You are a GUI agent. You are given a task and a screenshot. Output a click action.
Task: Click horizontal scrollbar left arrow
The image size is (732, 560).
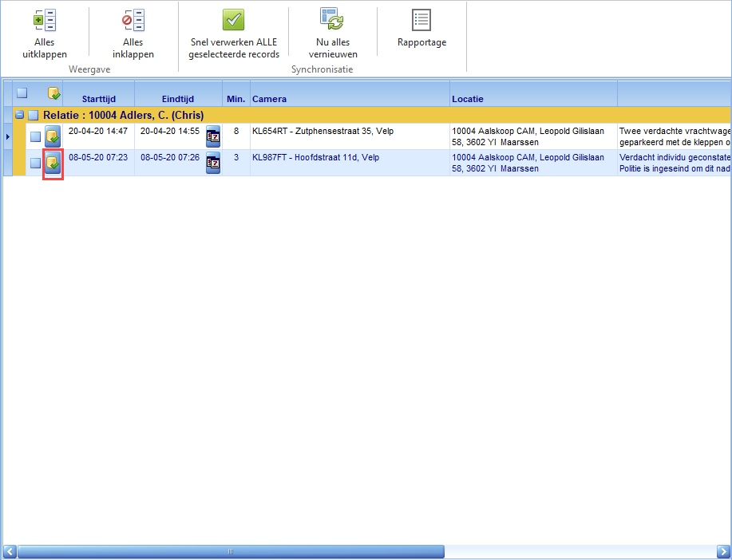point(10,551)
